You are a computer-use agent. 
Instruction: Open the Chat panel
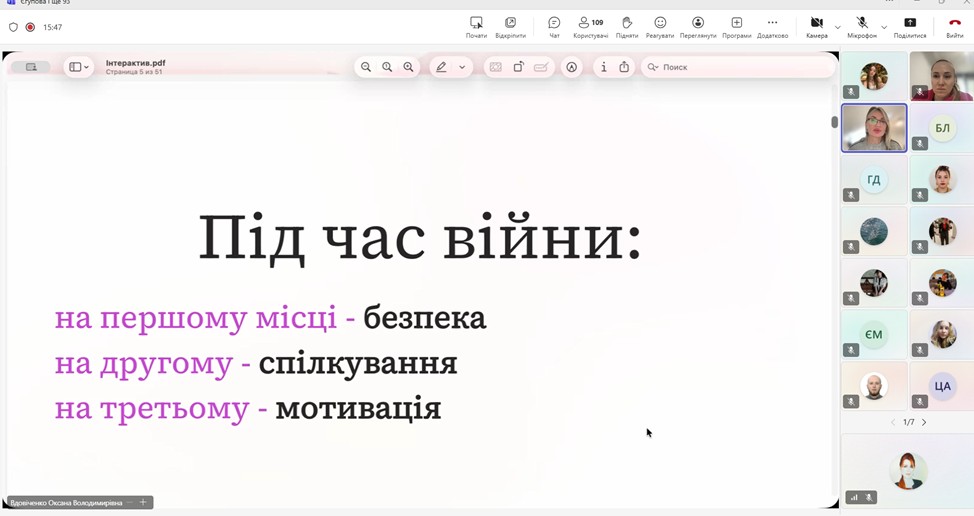tap(554, 26)
